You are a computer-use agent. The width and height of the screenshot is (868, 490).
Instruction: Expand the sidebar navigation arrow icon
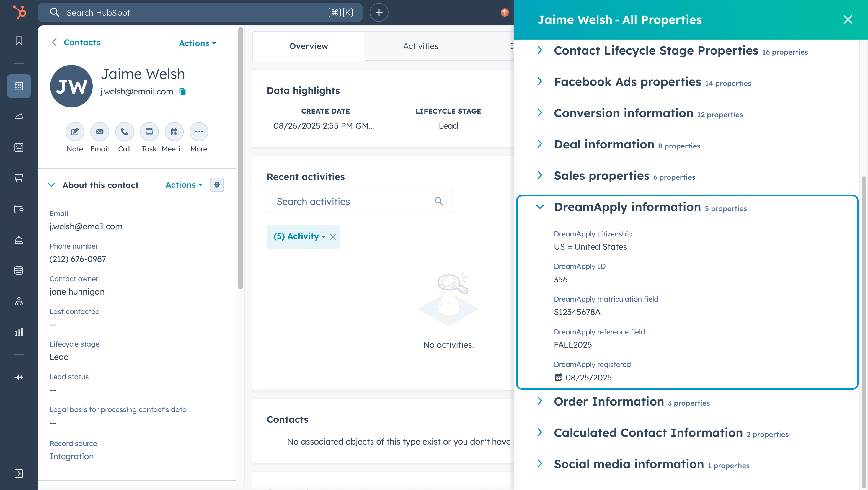pyautogui.click(x=19, y=473)
